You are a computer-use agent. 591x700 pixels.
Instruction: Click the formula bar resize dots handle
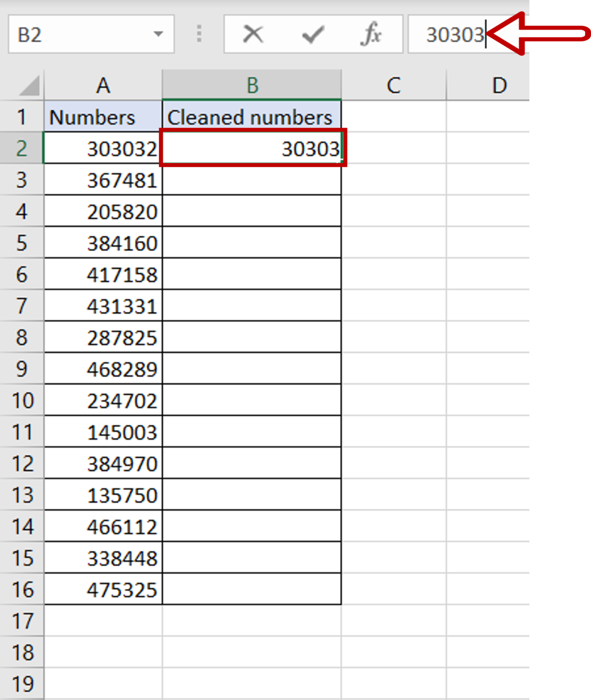[199, 34]
